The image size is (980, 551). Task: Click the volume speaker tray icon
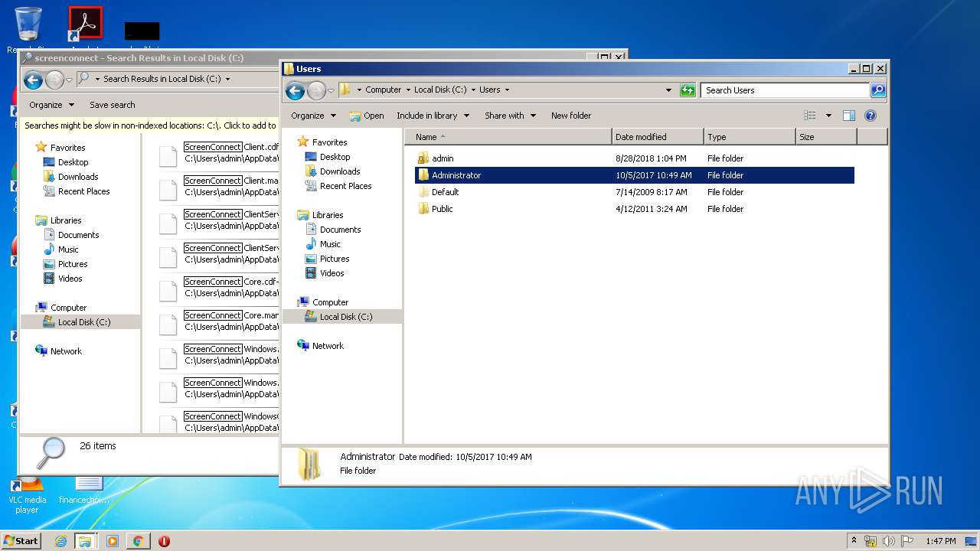coord(888,541)
